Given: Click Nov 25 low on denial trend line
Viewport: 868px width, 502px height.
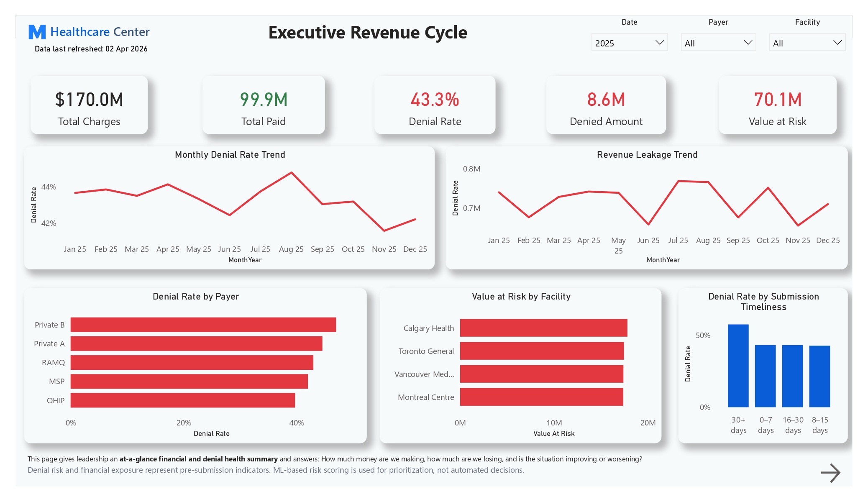Looking at the screenshot, I should 384,231.
